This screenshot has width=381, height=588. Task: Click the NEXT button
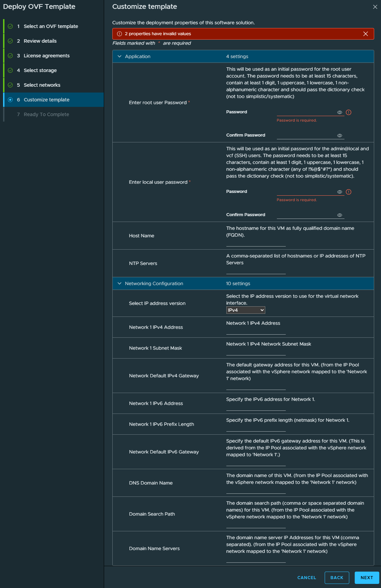pos(367,578)
